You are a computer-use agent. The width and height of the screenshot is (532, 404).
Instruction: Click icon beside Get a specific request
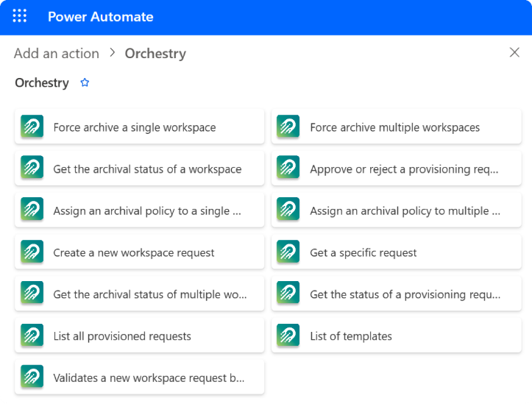click(288, 252)
